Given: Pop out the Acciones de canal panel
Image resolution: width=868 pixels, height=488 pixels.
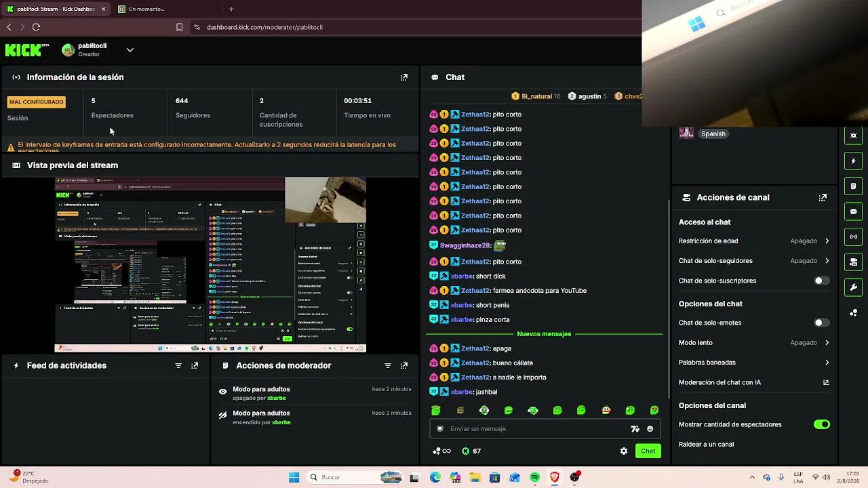Looking at the screenshot, I should click(823, 198).
